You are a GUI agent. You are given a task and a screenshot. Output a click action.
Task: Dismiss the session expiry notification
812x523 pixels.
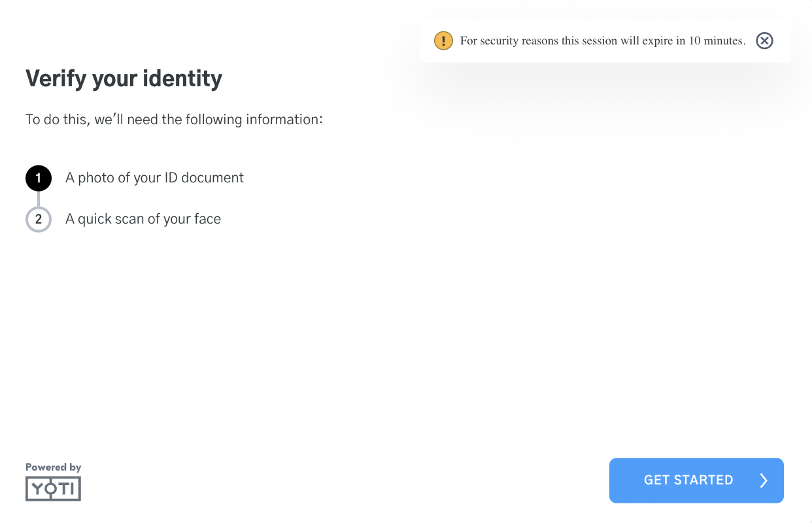(764, 41)
